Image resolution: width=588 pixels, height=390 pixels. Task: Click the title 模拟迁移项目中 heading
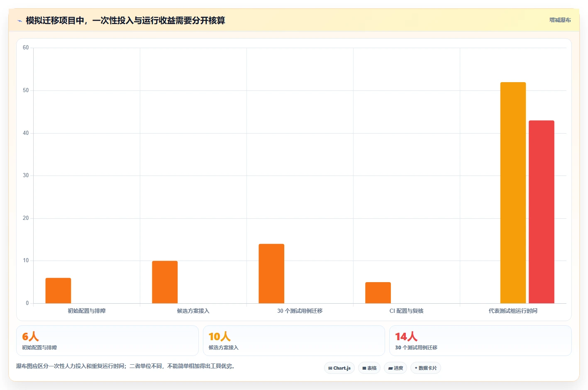click(x=125, y=20)
